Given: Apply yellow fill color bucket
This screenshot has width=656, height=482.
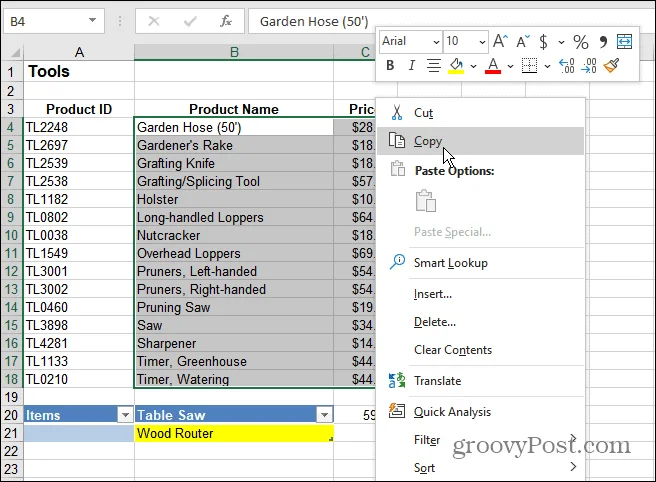Looking at the screenshot, I should click(456, 66).
